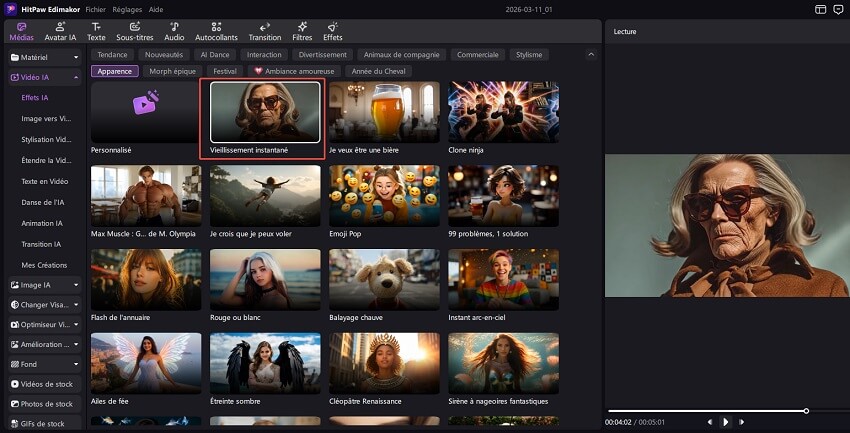Expand the Amélioration section
Screen dimensions: 850x433
[45, 344]
